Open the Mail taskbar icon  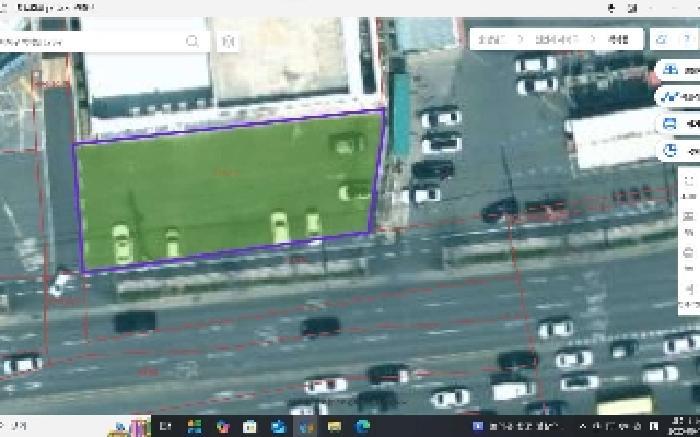(x=278, y=426)
